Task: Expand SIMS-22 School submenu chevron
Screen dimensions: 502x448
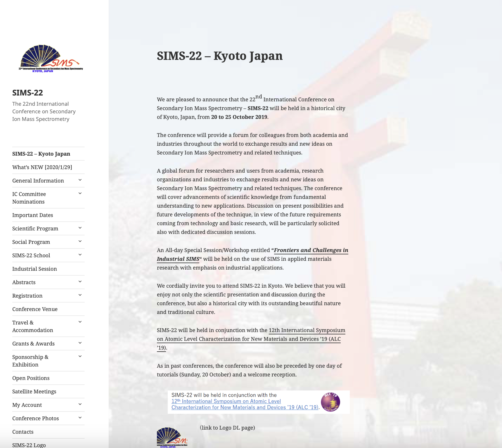Action: coord(80,255)
